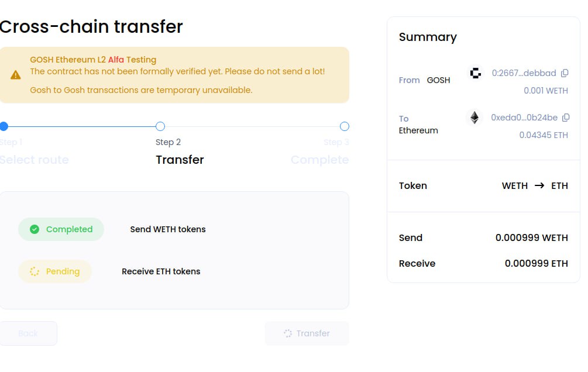The image size is (588, 372).
Task: Select the Step 1 progress circle
Action: click(4, 126)
